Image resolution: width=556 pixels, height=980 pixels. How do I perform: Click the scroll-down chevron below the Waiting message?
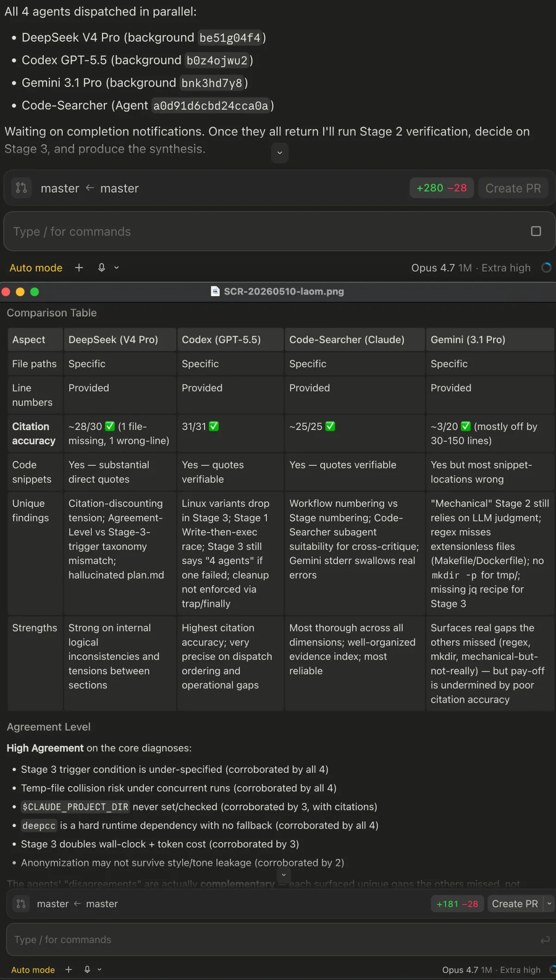[x=279, y=153]
